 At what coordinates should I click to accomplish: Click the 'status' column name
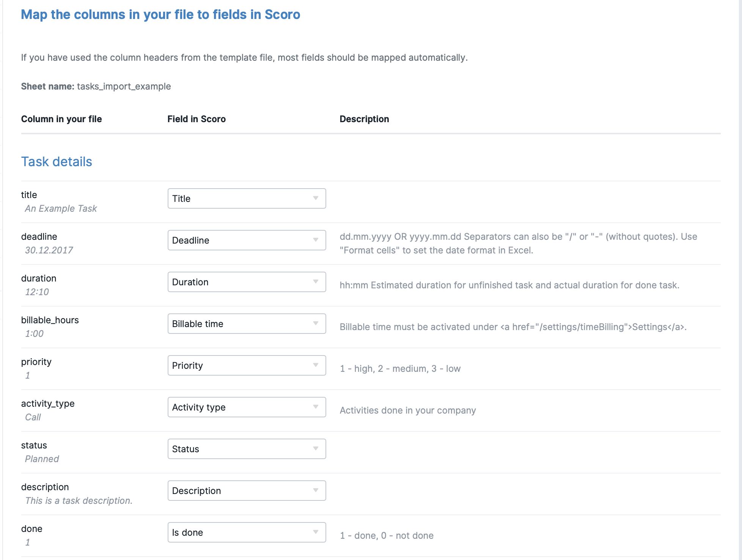click(x=34, y=445)
